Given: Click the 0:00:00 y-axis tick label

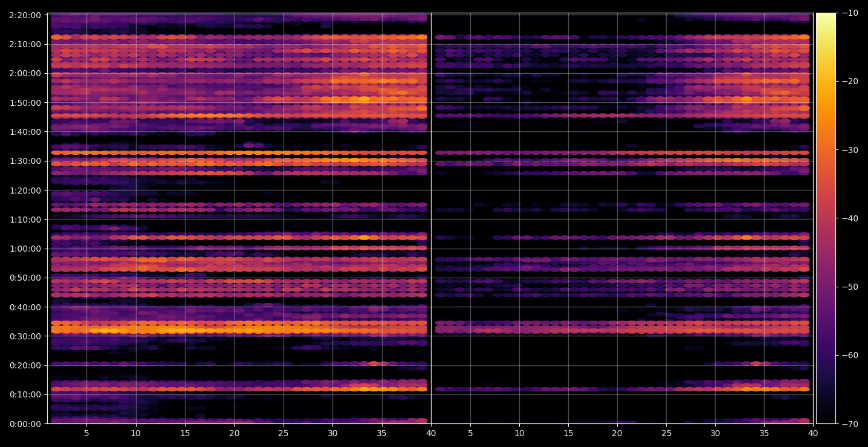Looking at the screenshot, I should [x=25, y=423].
